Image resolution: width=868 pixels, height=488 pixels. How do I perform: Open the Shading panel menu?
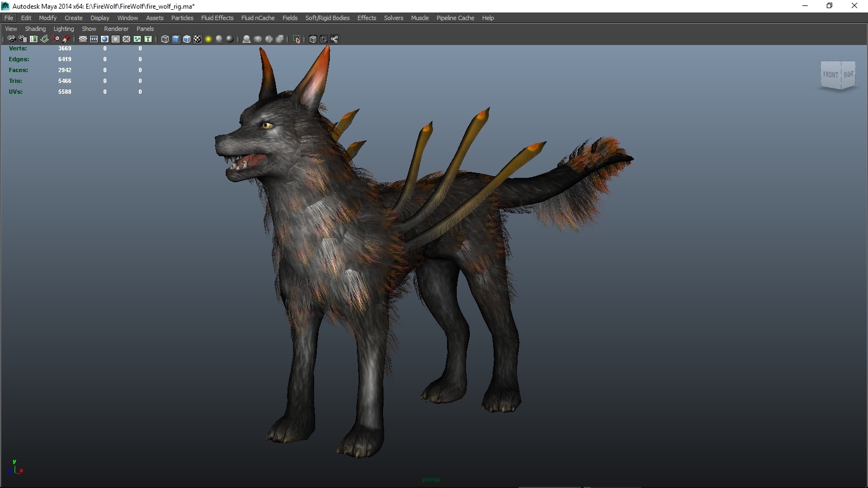[x=35, y=28]
